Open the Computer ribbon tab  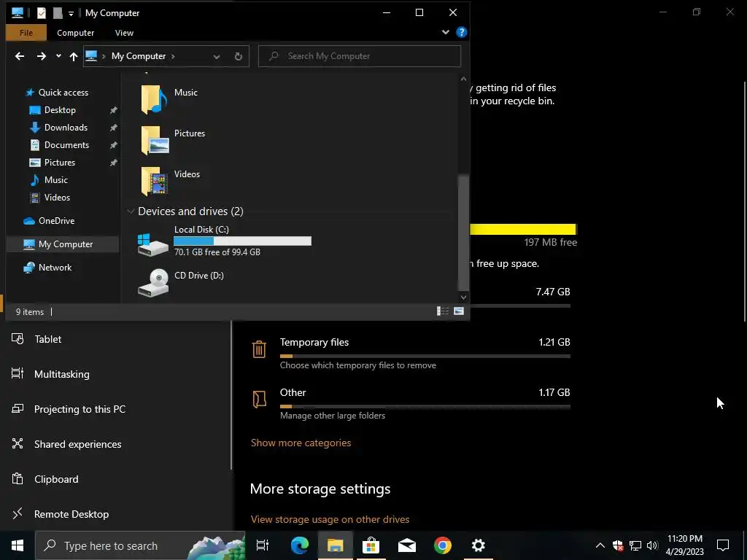75,33
